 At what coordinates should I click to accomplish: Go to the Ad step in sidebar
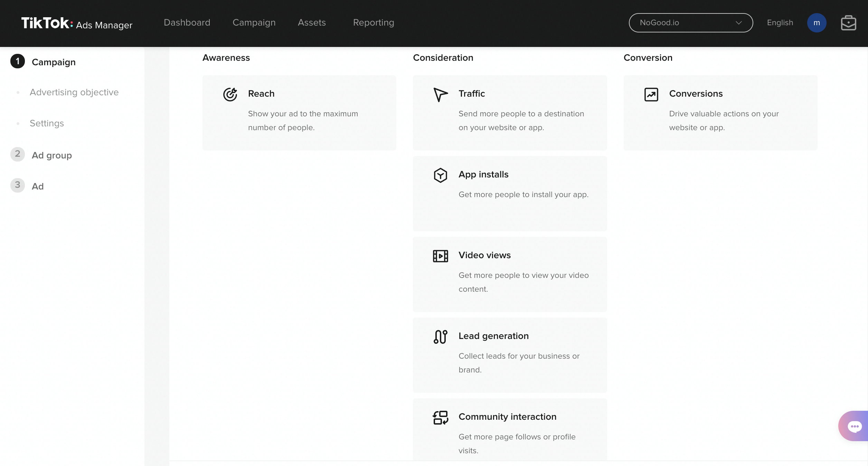(x=38, y=186)
